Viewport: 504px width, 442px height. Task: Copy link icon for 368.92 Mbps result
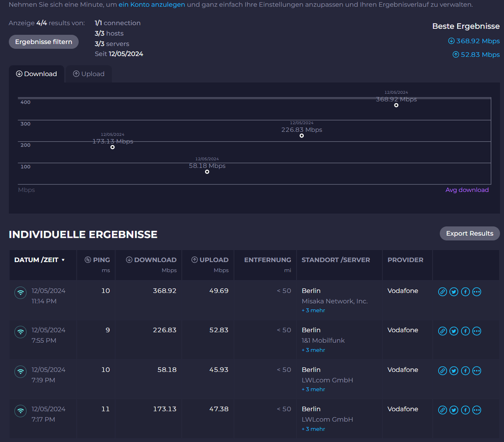pyautogui.click(x=442, y=292)
